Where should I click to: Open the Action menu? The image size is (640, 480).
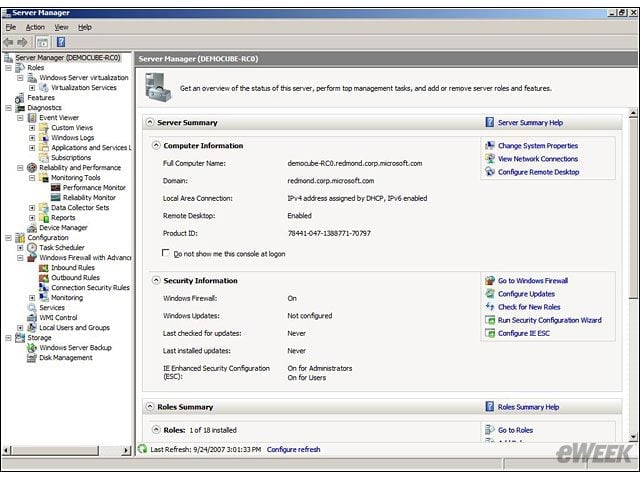(35, 27)
